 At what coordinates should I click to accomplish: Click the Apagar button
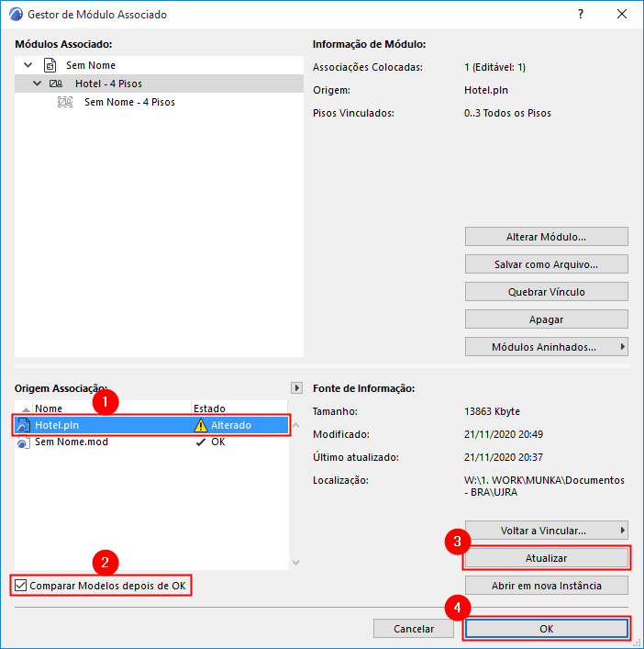(547, 319)
